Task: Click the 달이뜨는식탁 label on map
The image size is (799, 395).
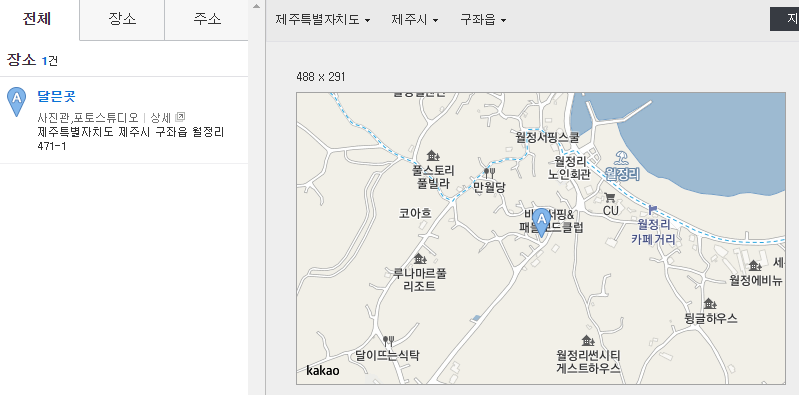Action: 387,355
